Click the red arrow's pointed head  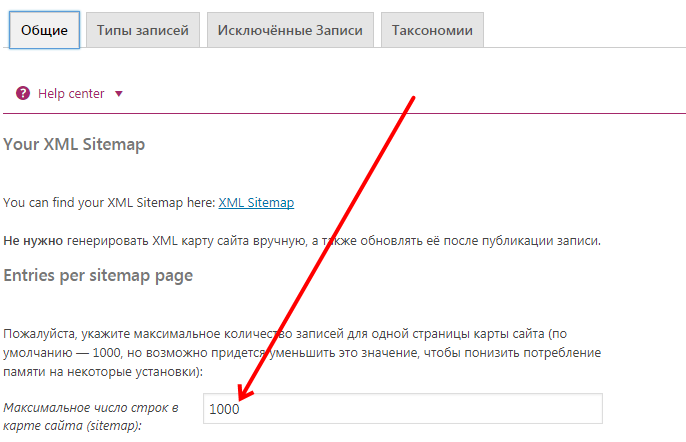coord(243,398)
